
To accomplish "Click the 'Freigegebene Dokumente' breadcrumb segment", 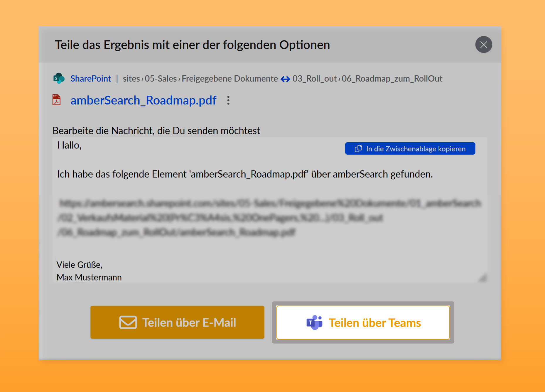I will 230,79.
